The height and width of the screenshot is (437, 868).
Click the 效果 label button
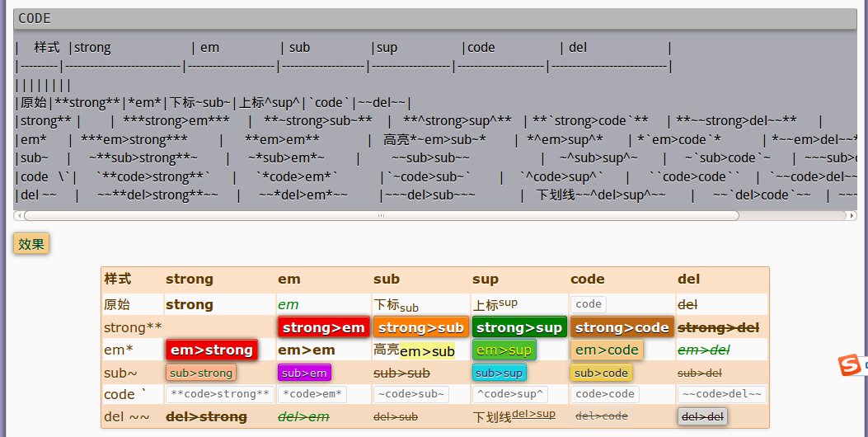click(x=31, y=244)
